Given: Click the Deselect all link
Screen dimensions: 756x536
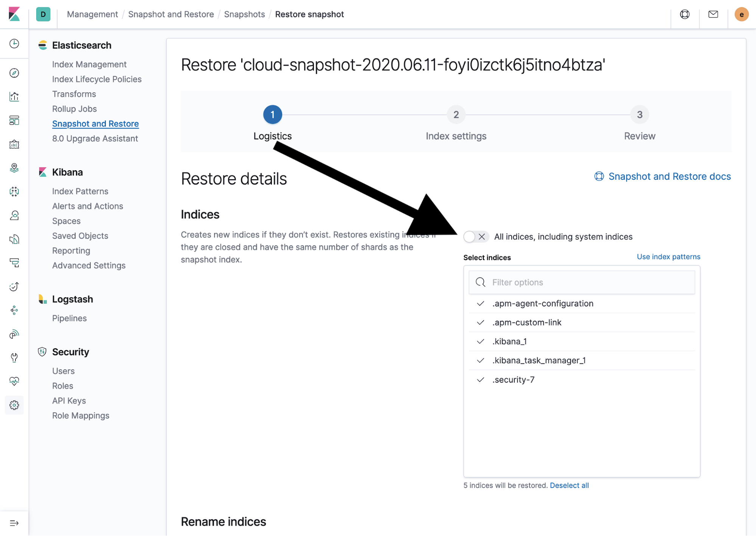Looking at the screenshot, I should click(x=569, y=485).
